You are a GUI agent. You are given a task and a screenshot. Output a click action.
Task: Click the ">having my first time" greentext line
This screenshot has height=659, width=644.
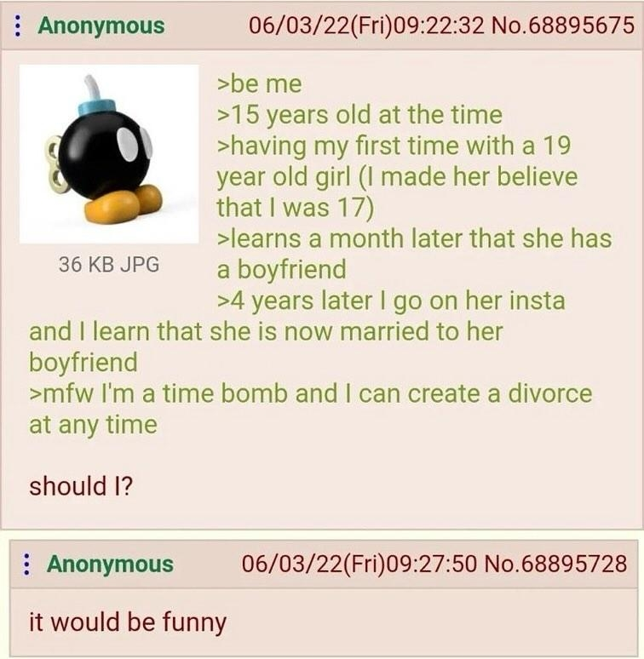394,146
